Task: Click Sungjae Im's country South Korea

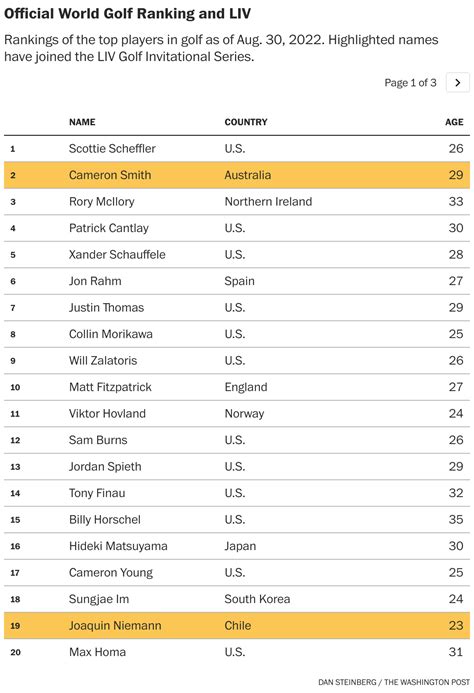Action: [257, 599]
